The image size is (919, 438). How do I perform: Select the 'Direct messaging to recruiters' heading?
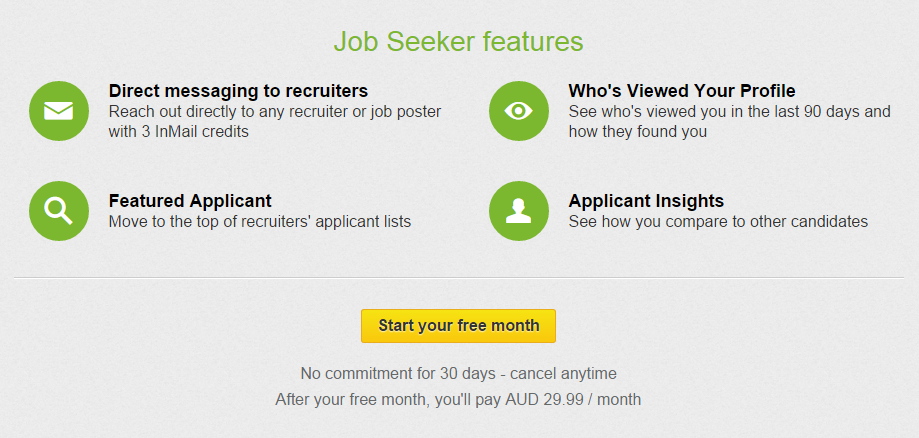pos(238,91)
